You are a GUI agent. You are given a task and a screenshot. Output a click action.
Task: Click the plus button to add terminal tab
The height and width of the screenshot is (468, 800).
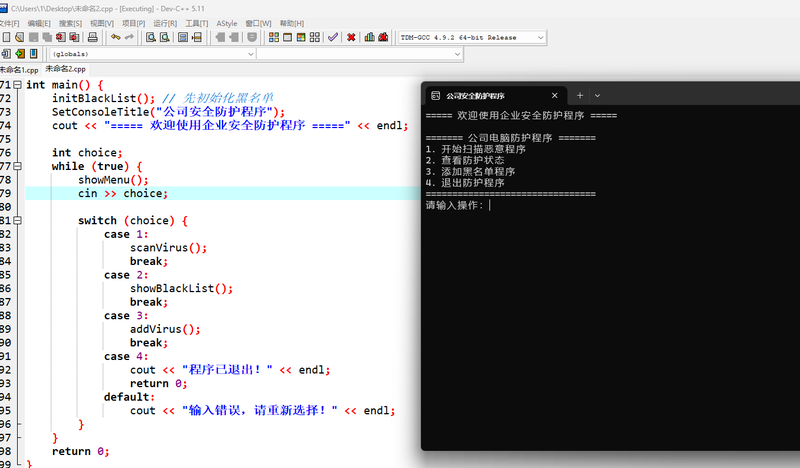coord(579,96)
